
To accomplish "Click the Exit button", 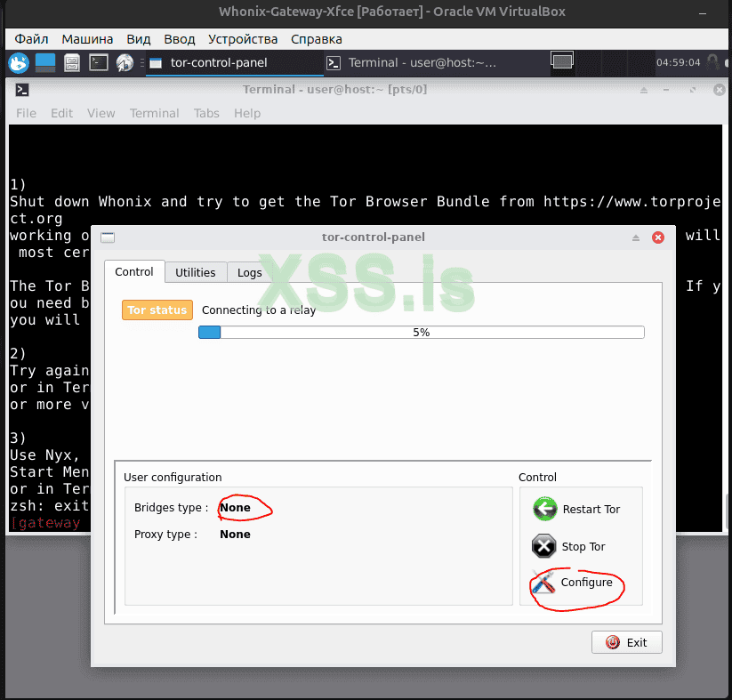I will point(626,642).
